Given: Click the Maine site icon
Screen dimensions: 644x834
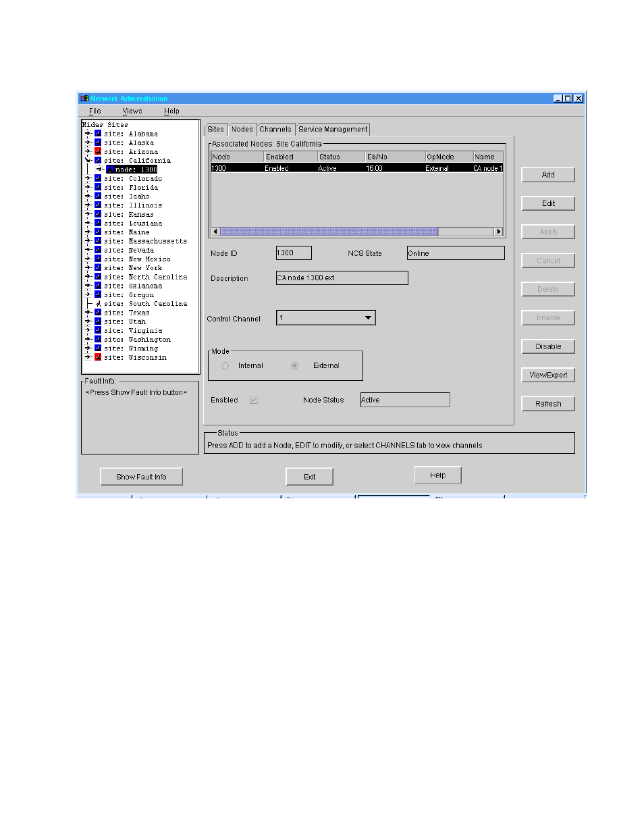Looking at the screenshot, I should pos(98,232).
